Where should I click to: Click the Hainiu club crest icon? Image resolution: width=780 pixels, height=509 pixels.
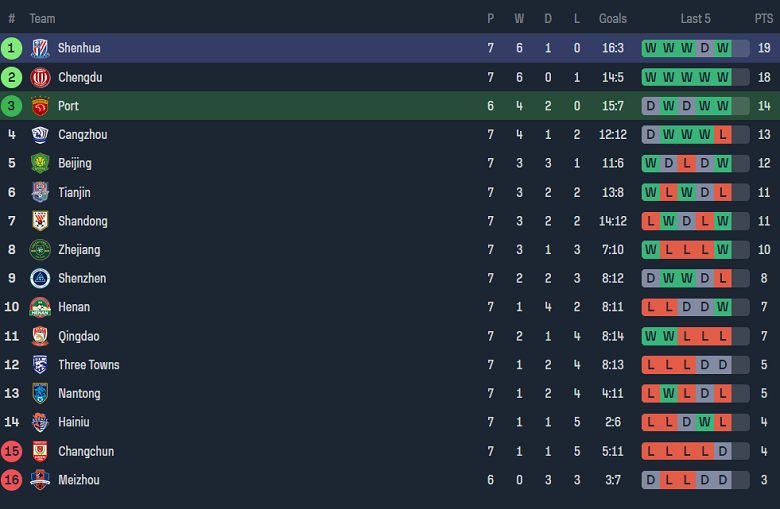point(40,422)
